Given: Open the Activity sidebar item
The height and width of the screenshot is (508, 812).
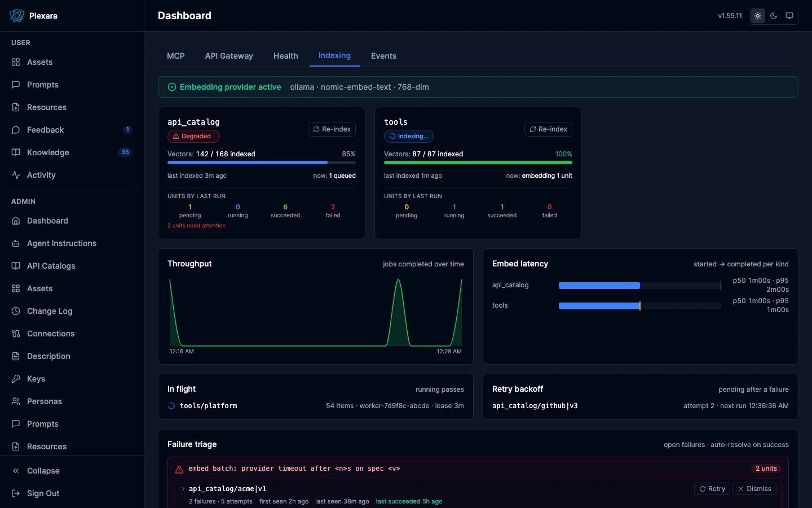Looking at the screenshot, I should point(72,175).
